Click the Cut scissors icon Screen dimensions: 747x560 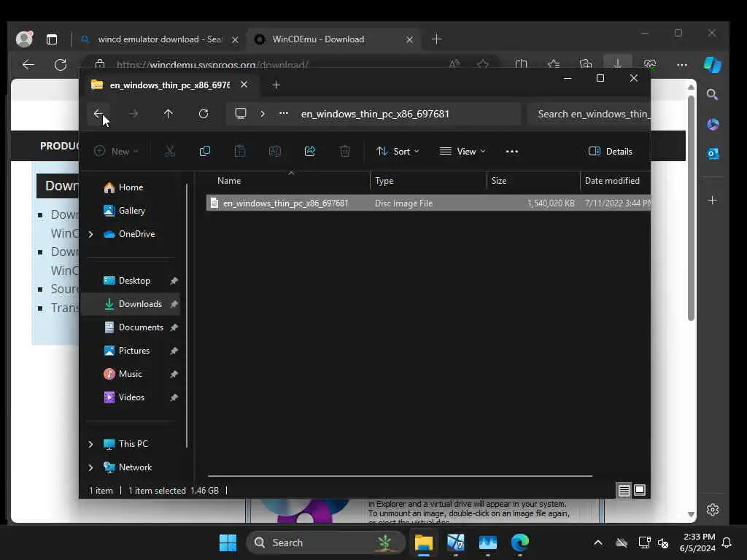(x=169, y=152)
